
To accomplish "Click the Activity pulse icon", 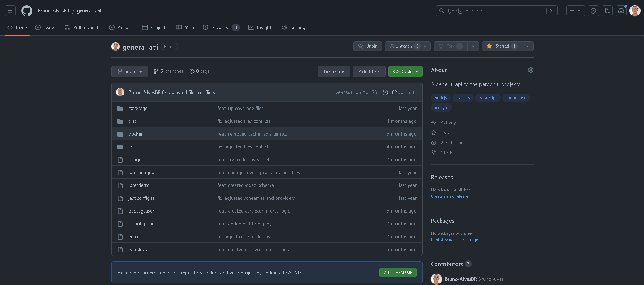I will 434,123.
